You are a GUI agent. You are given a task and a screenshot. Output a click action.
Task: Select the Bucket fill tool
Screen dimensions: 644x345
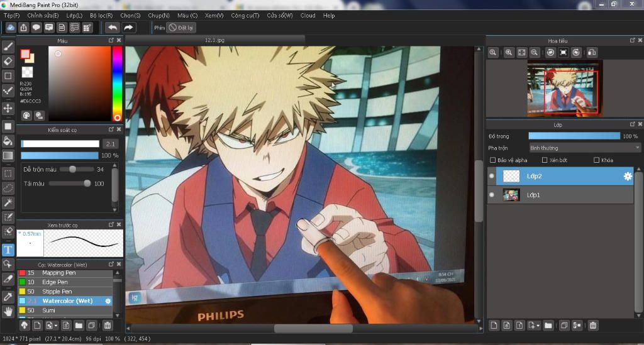[x=8, y=141]
